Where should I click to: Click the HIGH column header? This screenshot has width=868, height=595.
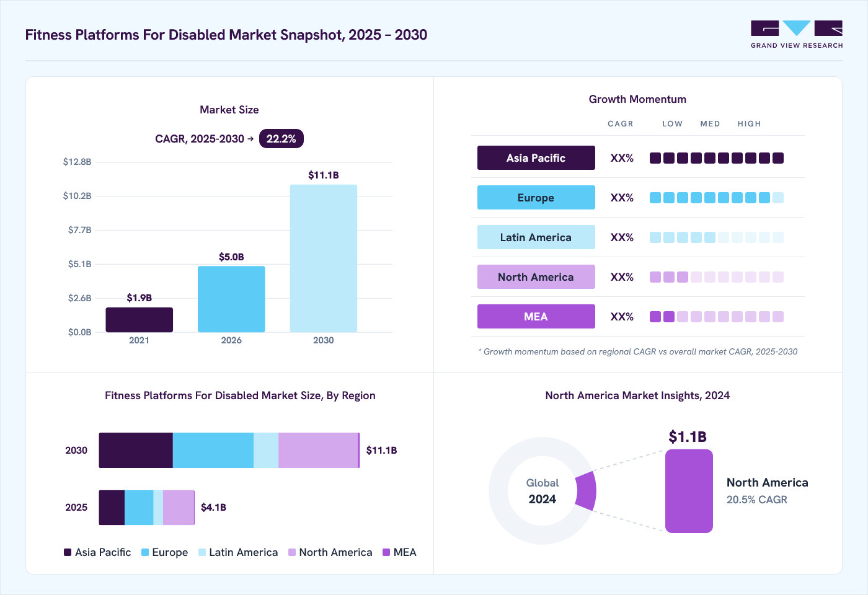tap(749, 124)
